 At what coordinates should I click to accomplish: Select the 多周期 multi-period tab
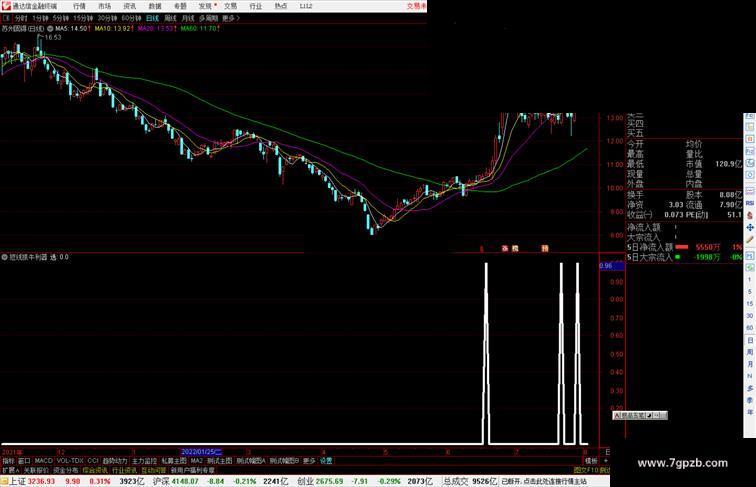click(x=208, y=18)
